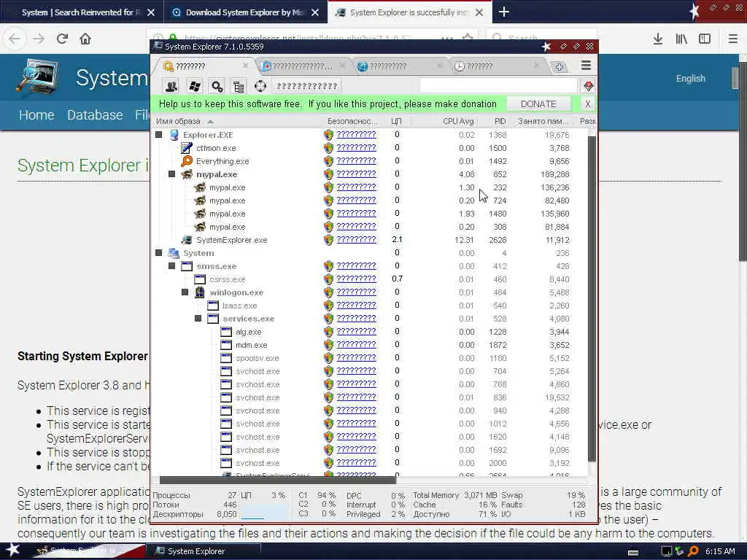Viewport: 747px width, 560px height.
Task: Select the csrss.exe process row
Action: 368,279
